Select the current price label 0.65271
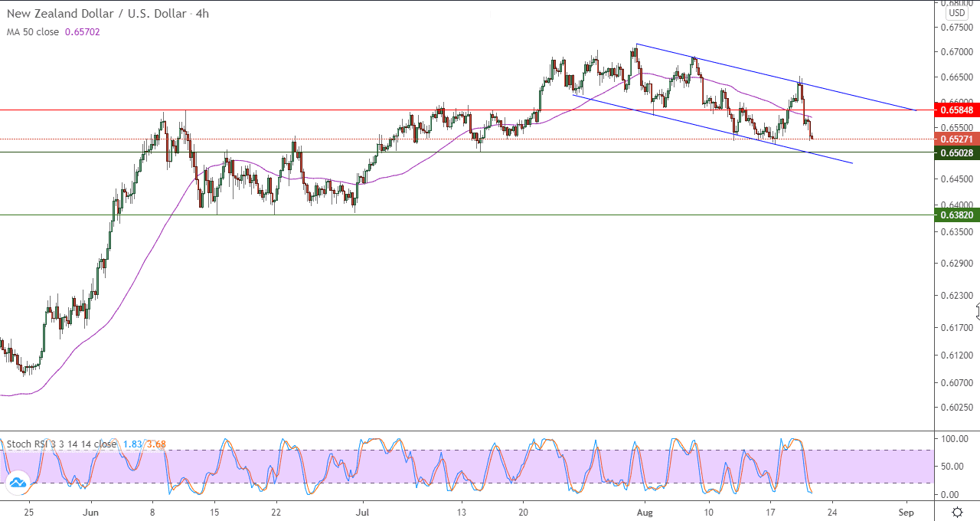Image resolution: width=980 pixels, height=521 pixels. coord(958,139)
